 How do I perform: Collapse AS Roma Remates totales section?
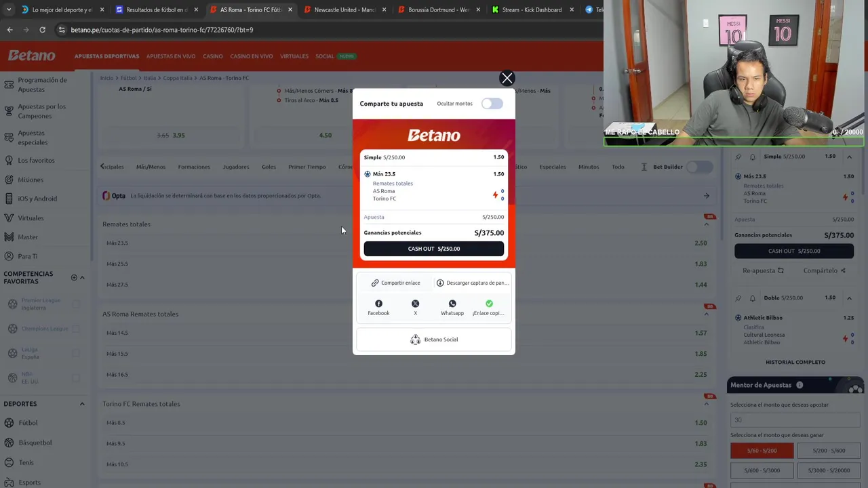(706, 314)
